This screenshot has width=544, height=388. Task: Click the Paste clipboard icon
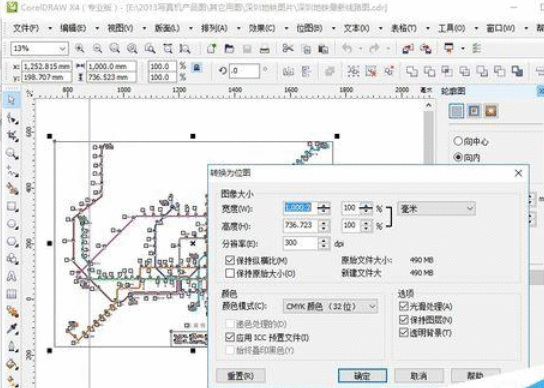point(323,49)
